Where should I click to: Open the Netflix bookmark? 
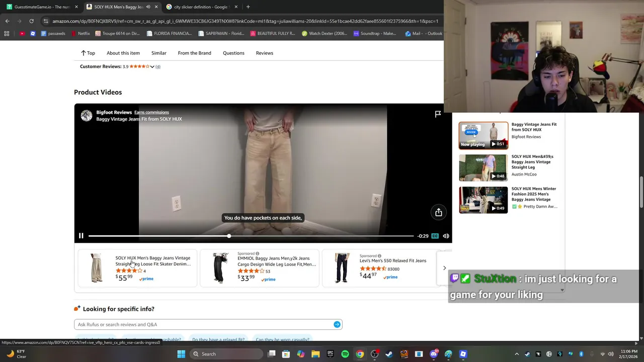tap(80, 34)
